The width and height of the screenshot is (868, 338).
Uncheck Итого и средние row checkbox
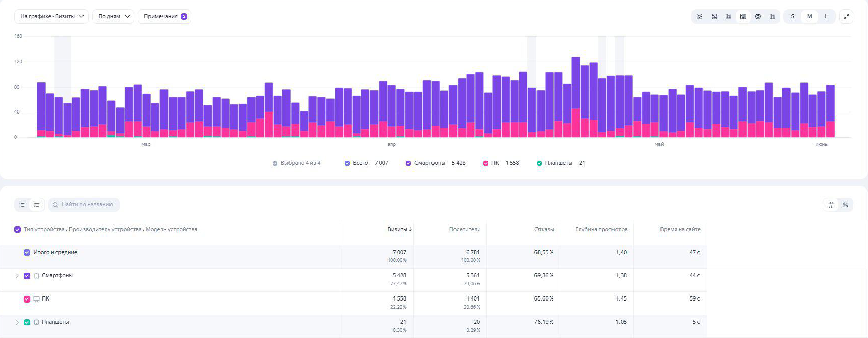click(27, 253)
